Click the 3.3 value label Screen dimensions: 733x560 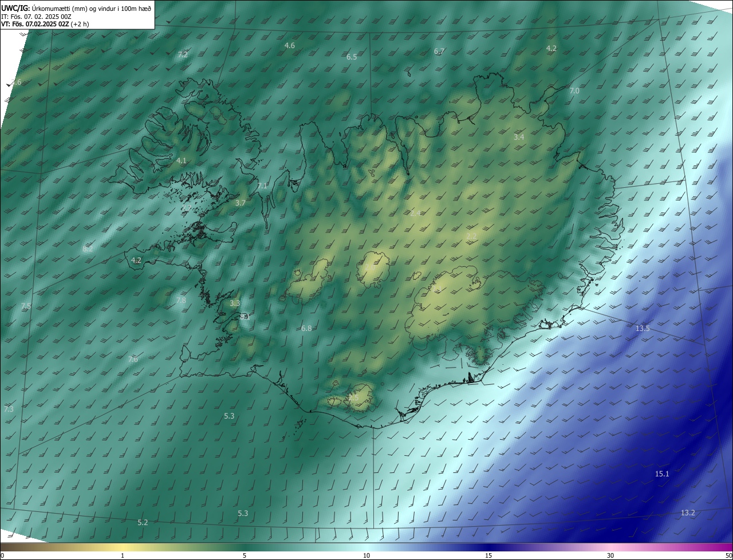pos(235,303)
